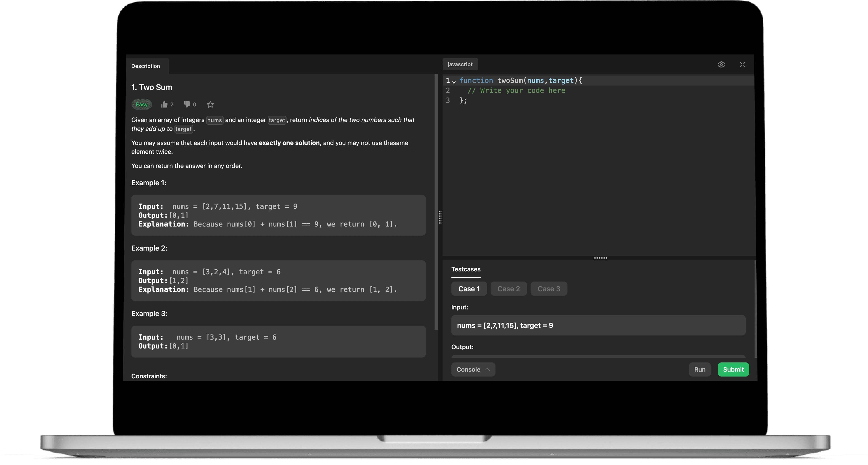Run the code
The height and width of the screenshot is (465, 868).
700,370
